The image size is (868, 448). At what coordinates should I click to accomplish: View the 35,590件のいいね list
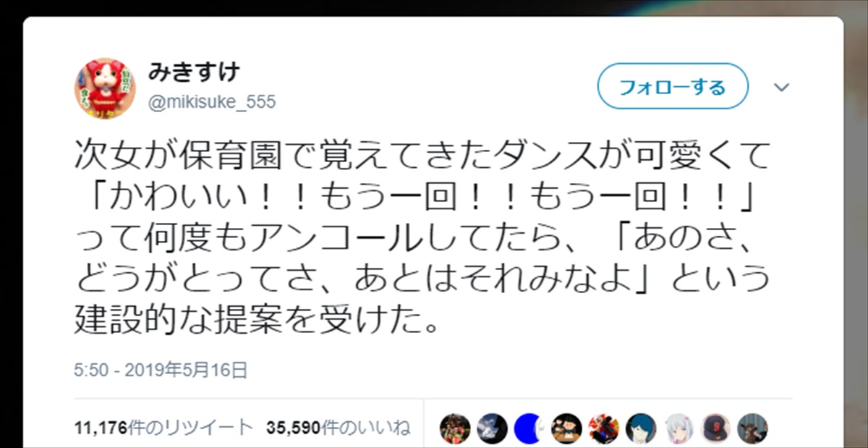(338, 428)
